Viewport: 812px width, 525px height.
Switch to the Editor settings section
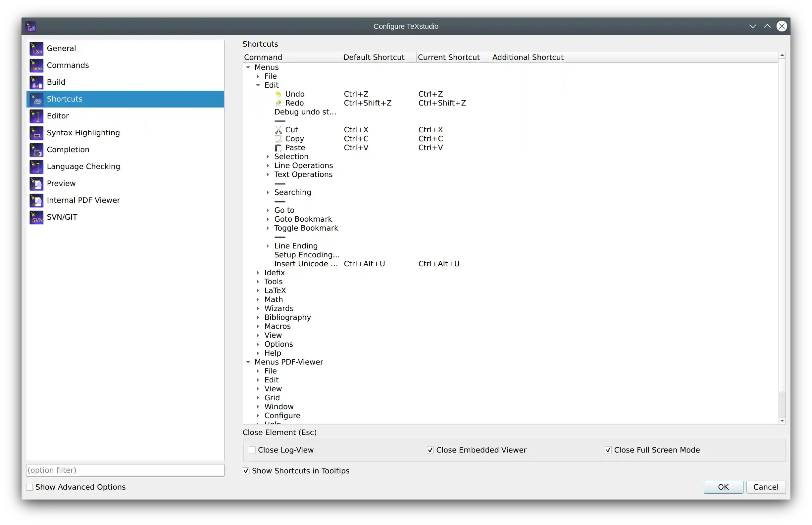point(58,116)
